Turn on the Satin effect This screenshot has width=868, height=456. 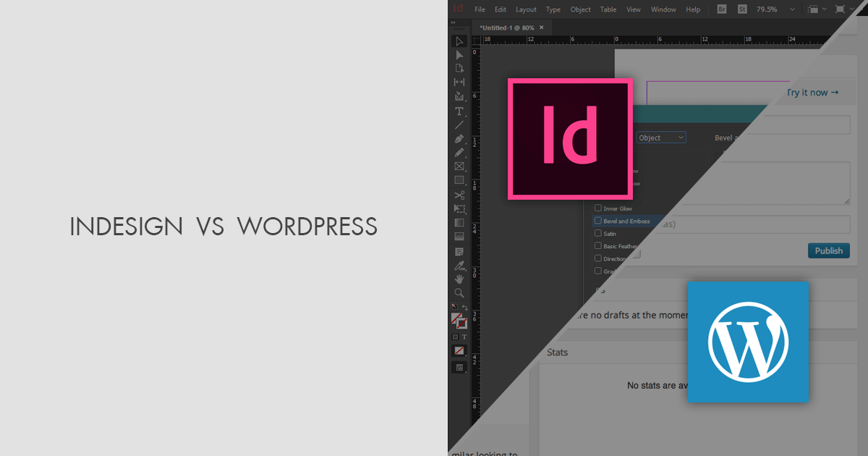coord(599,233)
